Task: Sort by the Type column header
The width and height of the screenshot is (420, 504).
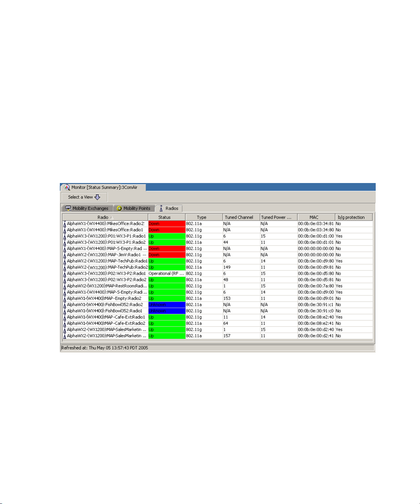Action: (204, 217)
